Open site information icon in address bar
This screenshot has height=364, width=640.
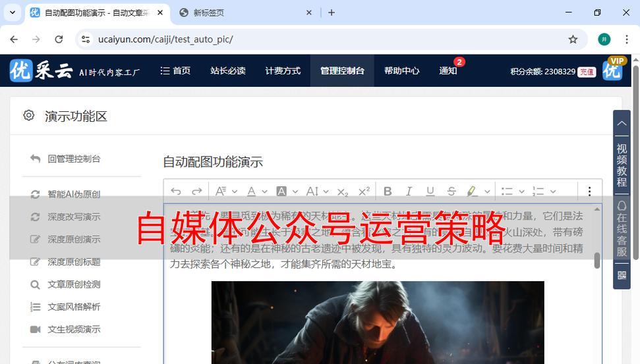[x=86, y=39]
